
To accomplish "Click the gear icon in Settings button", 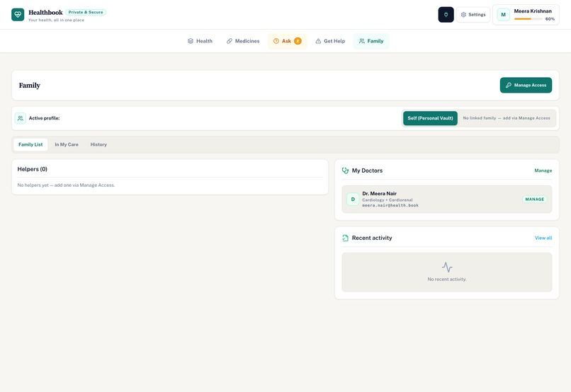I will tap(463, 15).
